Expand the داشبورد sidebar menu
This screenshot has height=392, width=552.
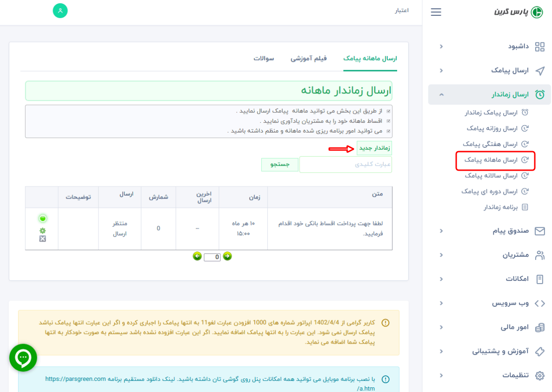(x=512, y=47)
